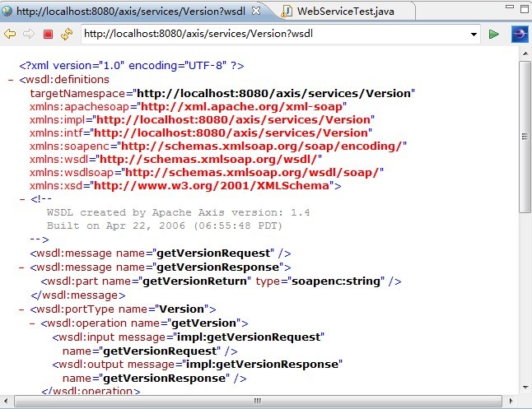Viewport: 532px width, 409px height.
Task: Collapse the XML comment block
Action: tap(22, 199)
